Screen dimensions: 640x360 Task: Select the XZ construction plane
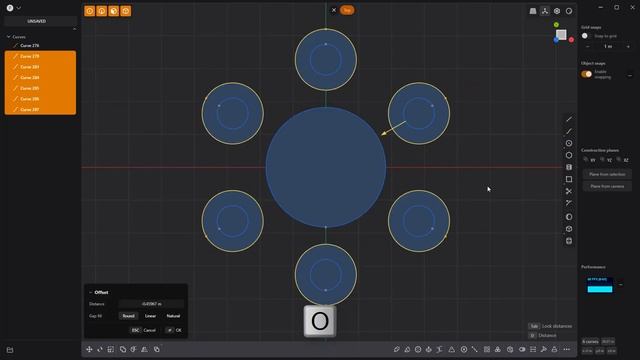(x=623, y=160)
